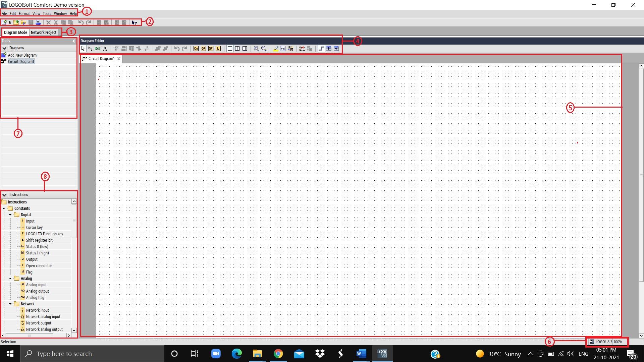The height and width of the screenshot is (362, 644).
Task: Collapse the Digital constants section
Action: coord(10,215)
